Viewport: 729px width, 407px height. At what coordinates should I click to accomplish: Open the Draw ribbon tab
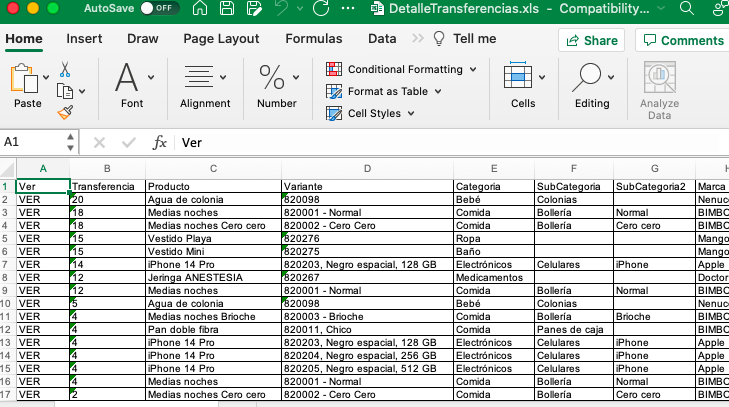pos(143,39)
